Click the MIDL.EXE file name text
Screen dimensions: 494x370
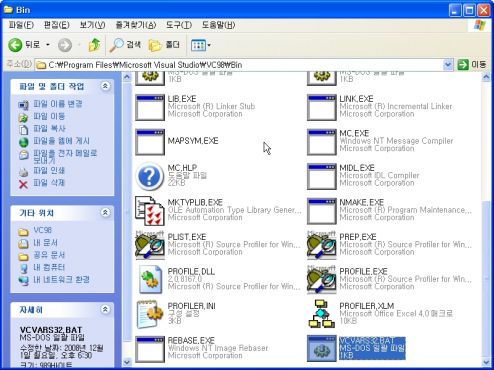coord(357,168)
